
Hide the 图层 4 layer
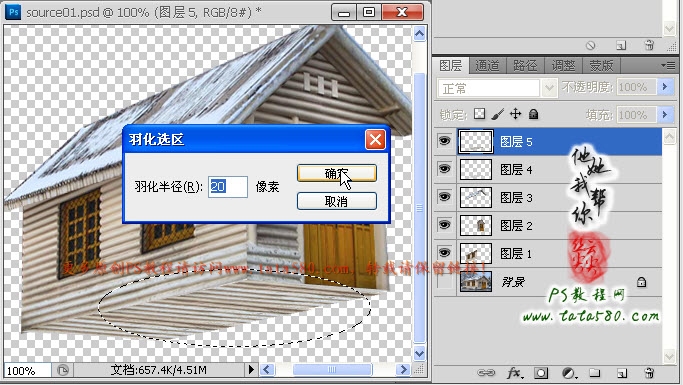pyautogui.click(x=444, y=169)
